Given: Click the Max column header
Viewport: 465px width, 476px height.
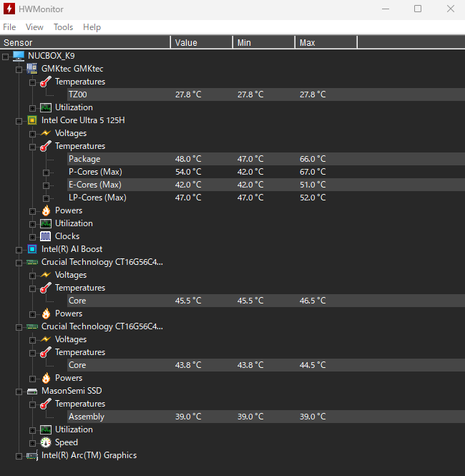Looking at the screenshot, I should (x=308, y=43).
